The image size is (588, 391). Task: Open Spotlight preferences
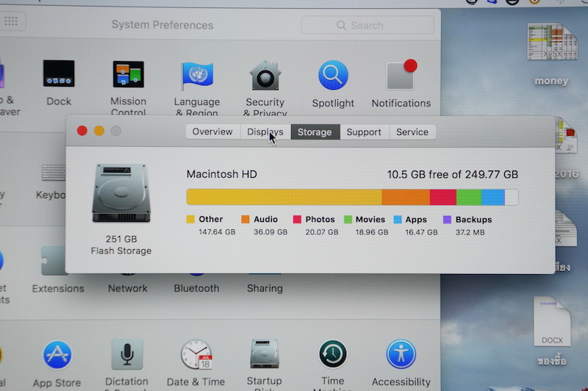pyautogui.click(x=333, y=76)
